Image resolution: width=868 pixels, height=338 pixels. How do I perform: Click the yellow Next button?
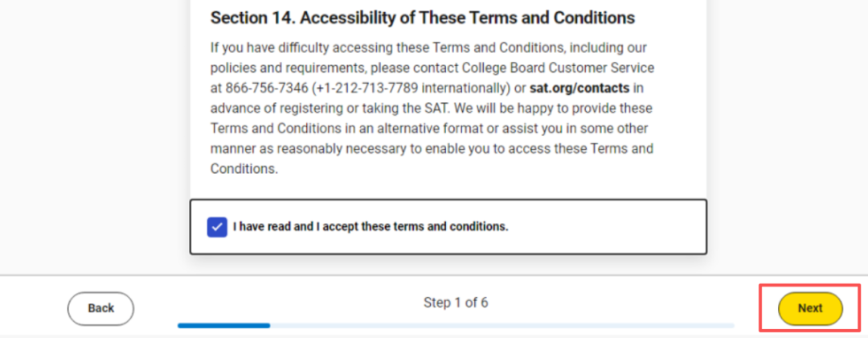pos(809,308)
